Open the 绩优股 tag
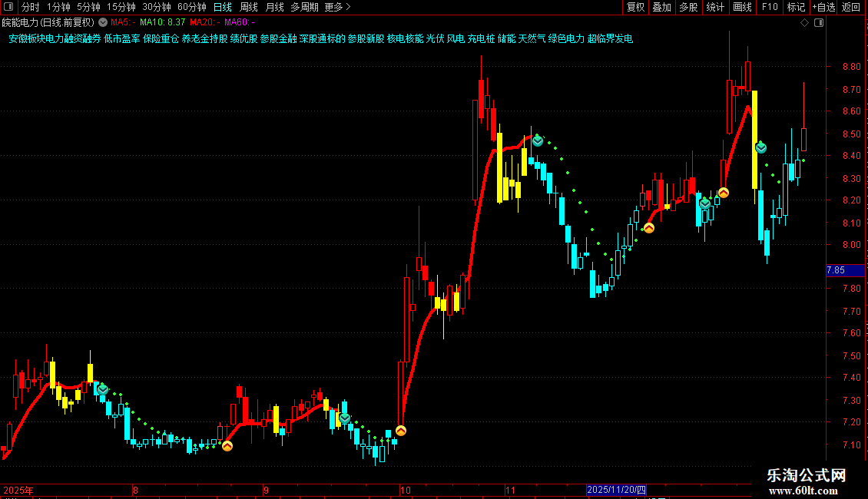 244,38
